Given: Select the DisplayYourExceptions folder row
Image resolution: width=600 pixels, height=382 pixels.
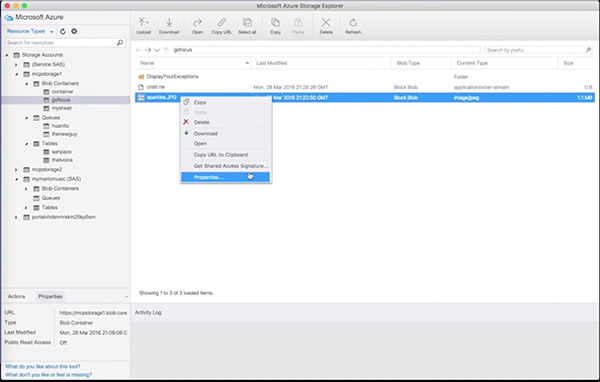Looking at the screenshot, I should tap(365, 77).
